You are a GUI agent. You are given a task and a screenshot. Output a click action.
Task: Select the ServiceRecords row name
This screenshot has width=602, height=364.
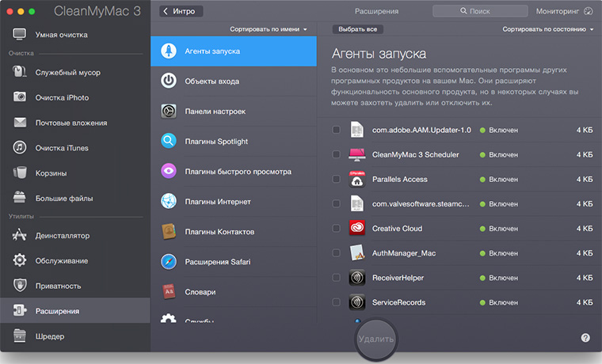(x=399, y=302)
